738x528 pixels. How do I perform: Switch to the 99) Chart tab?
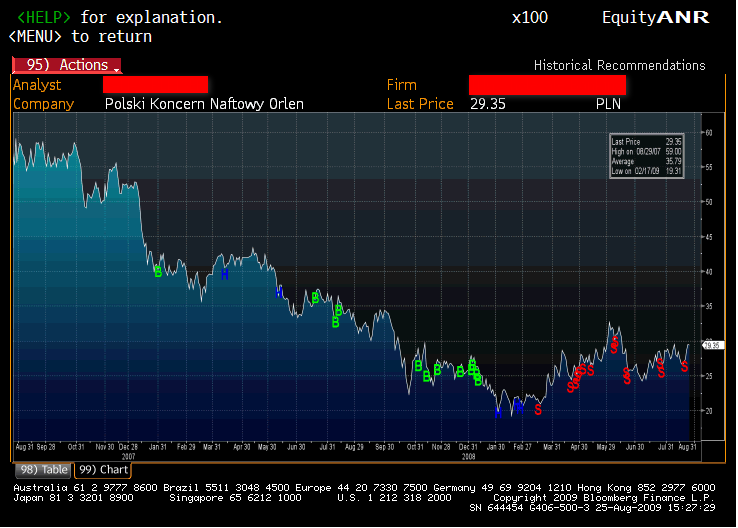coord(104,470)
